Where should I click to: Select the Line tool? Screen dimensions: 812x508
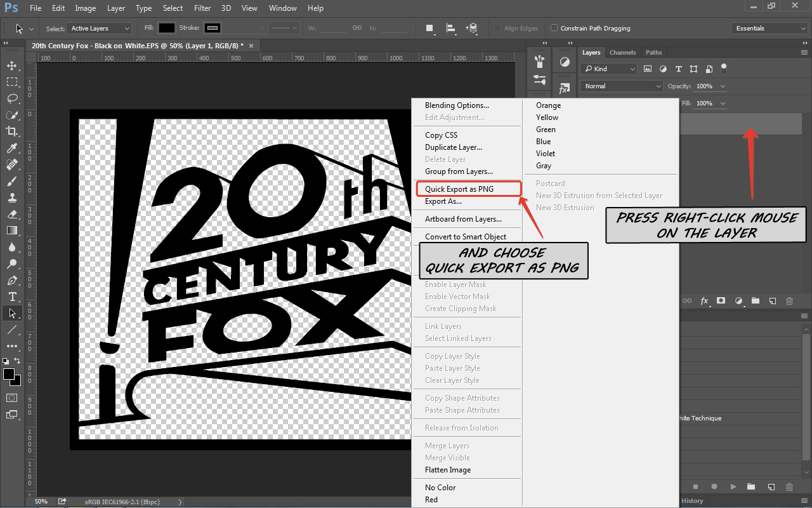(12, 330)
